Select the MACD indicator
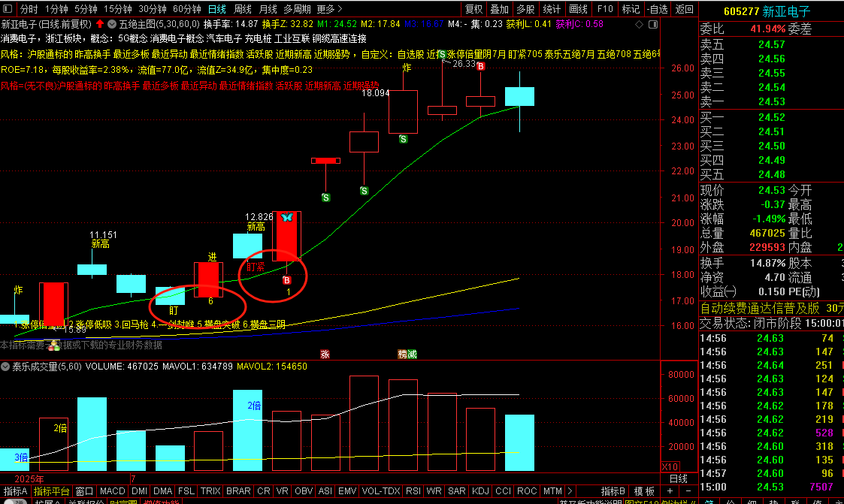844x504 pixels. point(113,491)
